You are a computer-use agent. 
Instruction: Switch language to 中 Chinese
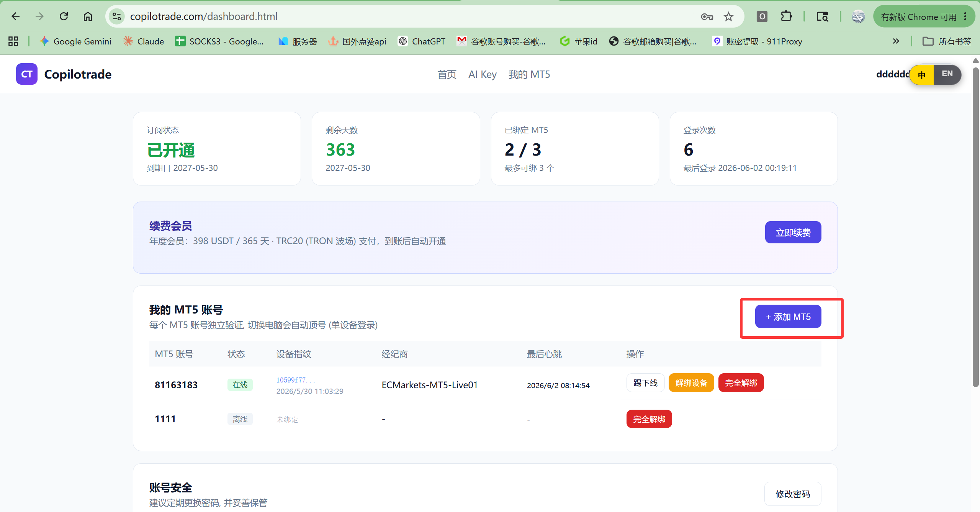pyautogui.click(x=922, y=75)
